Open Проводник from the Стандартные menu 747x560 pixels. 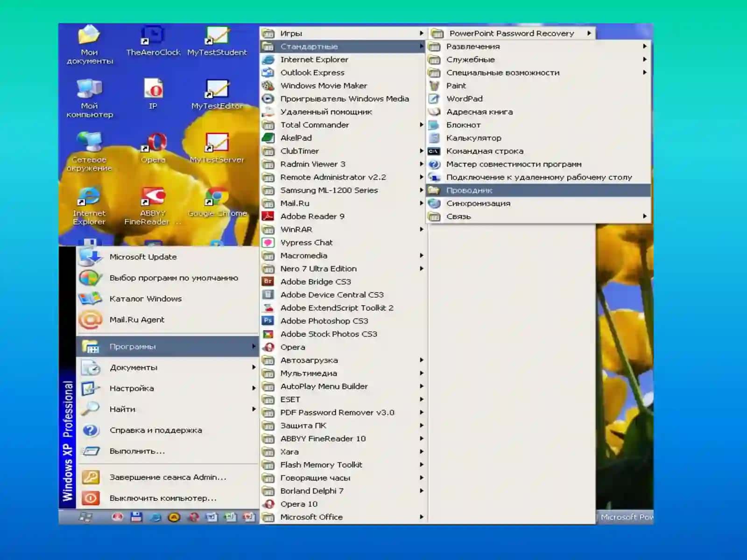[x=539, y=190]
